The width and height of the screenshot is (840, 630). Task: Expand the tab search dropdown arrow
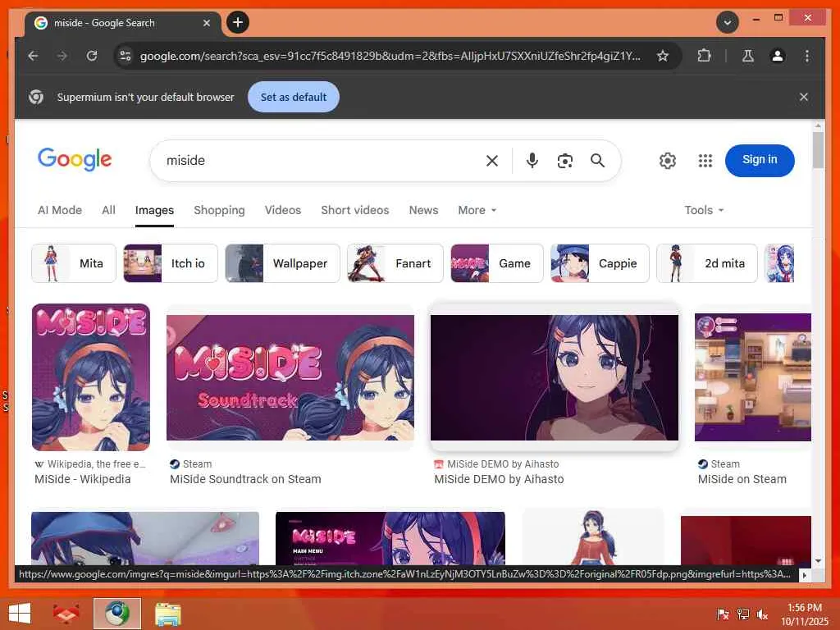(728, 22)
